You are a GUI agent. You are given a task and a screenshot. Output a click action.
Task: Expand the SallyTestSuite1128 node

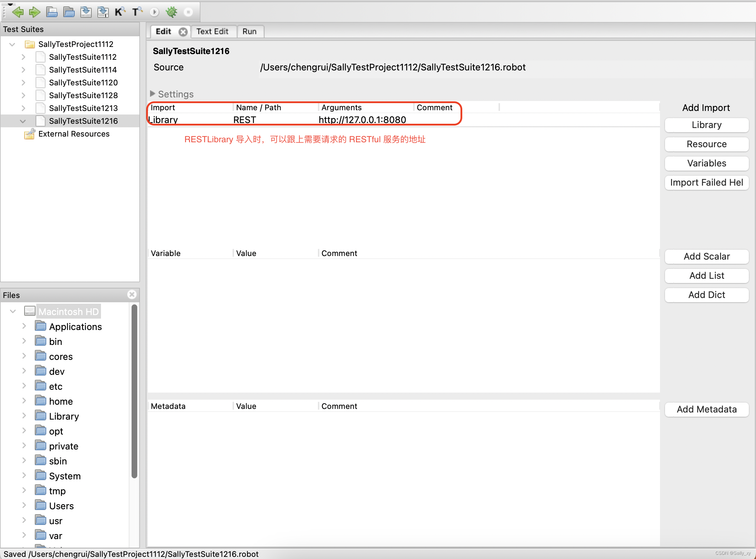(23, 95)
